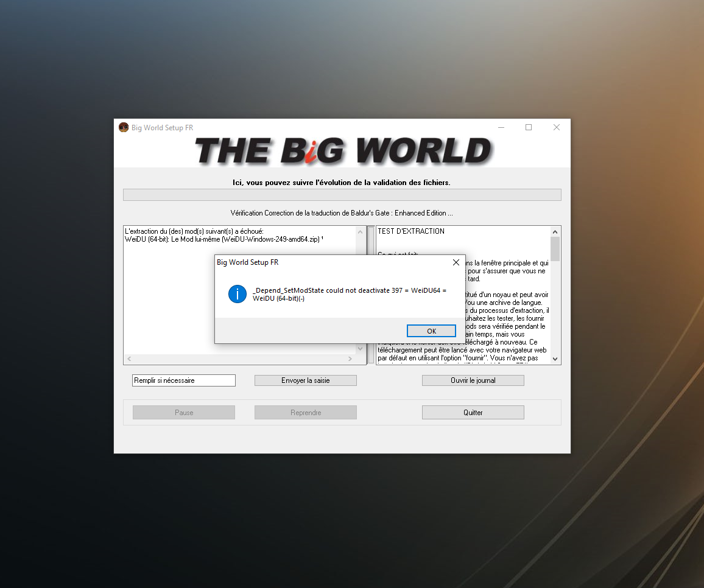Image resolution: width=704 pixels, height=588 pixels.
Task: Click down arrow of left pane vertical scrollbar
Action: (360, 348)
